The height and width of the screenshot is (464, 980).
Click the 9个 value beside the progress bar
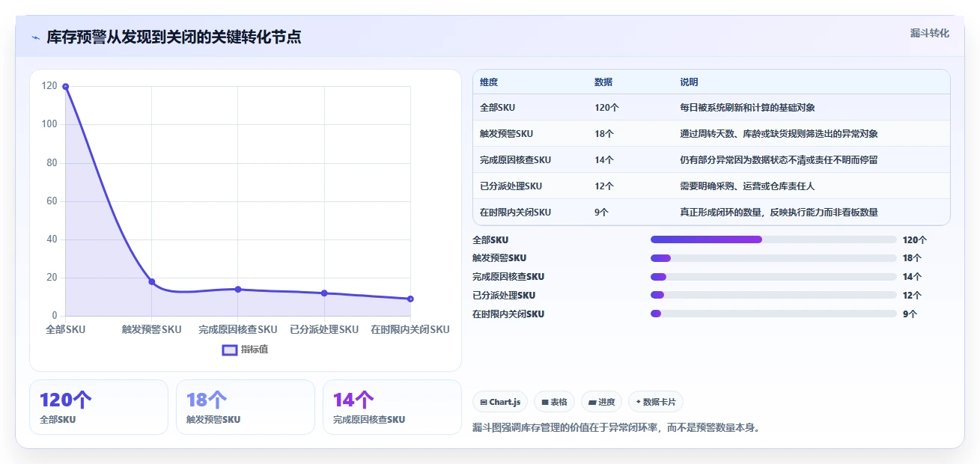pos(910,314)
